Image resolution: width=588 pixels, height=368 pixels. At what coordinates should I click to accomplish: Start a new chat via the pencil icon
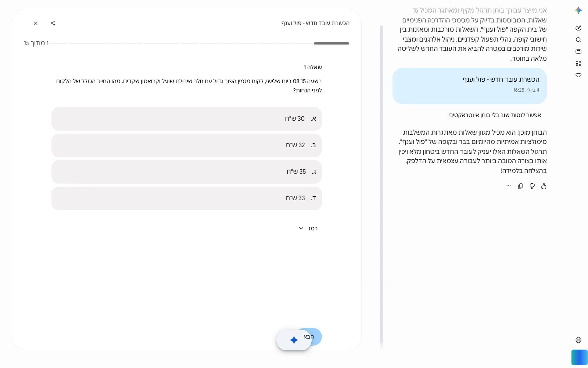(x=578, y=28)
